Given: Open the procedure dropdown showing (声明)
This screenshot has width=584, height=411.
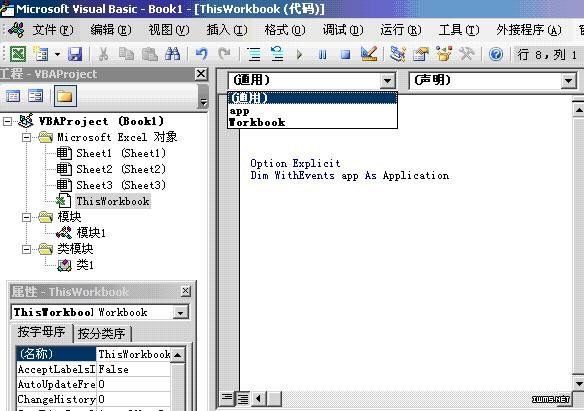Looking at the screenshot, I should (x=568, y=80).
